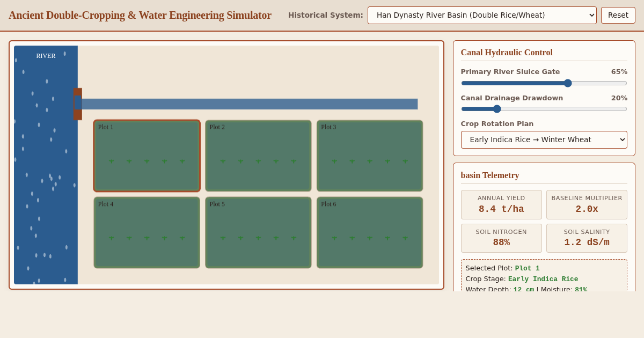Select Plot 2 field
The width and height of the screenshot is (644, 338).
[x=258, y=156]
